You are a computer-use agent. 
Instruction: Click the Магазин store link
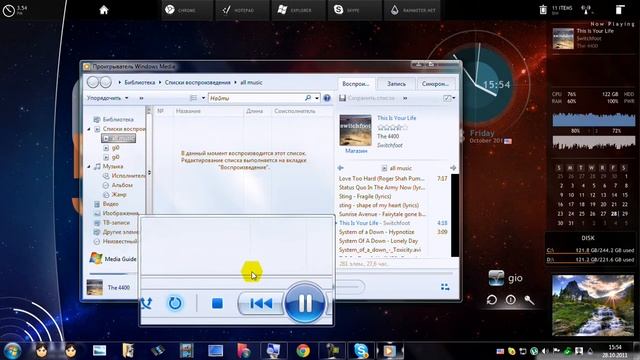pyautogui.click(x=356, y=151)
